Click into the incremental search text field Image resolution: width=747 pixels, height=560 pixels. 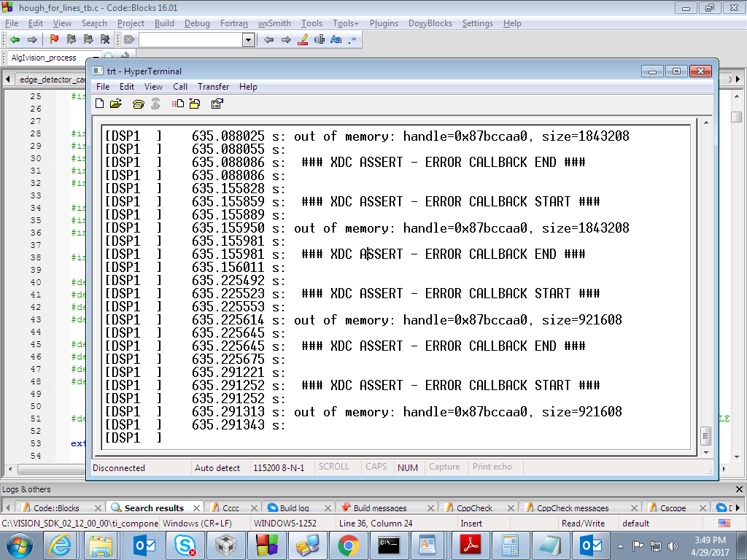click(191, 40)
